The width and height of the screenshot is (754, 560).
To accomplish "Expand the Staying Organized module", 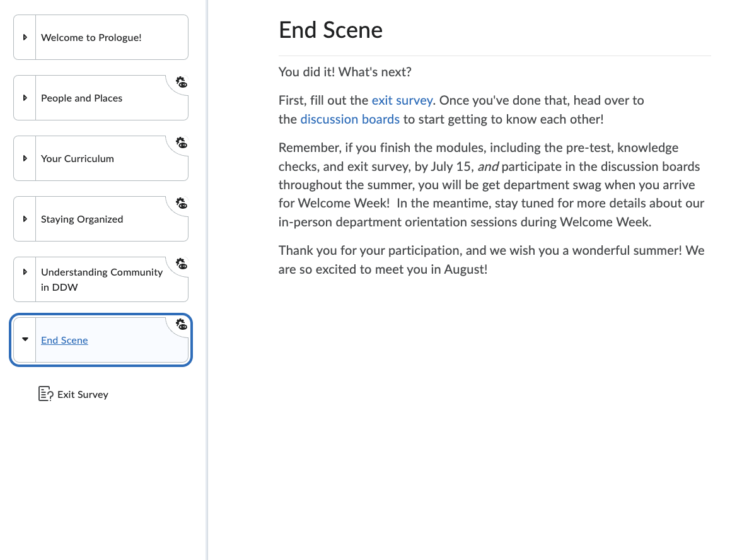I will point(25,219).
